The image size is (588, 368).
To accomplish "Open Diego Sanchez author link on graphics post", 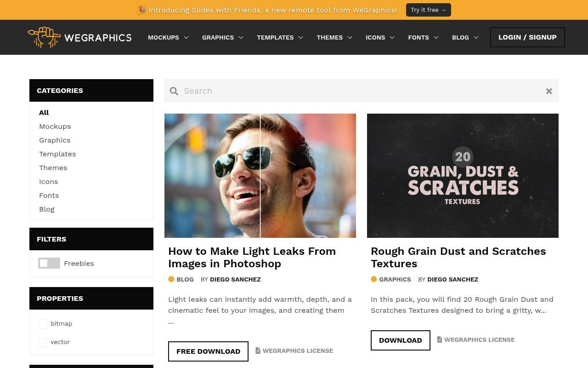I will pyautogui.click(x=452, y=279).
